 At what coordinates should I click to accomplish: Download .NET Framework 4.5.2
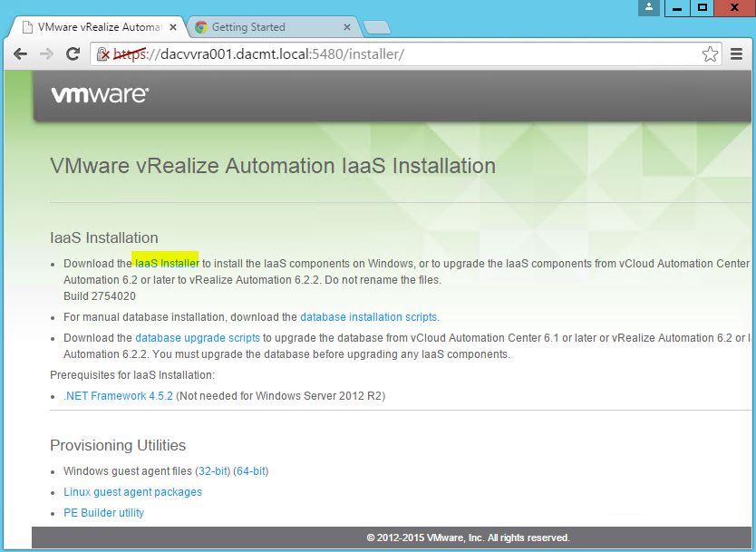(x=118, y=396)
